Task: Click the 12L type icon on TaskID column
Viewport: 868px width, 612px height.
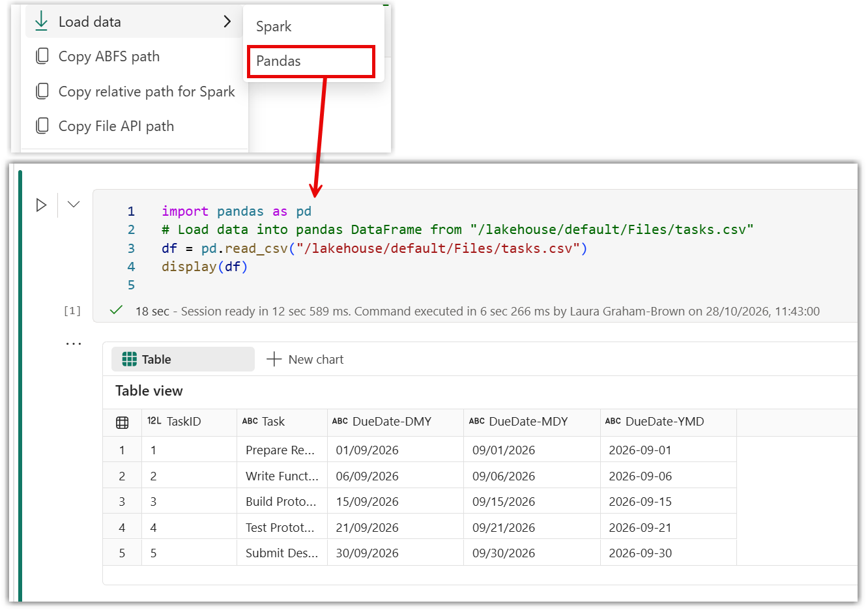Action: pos(154,421)
